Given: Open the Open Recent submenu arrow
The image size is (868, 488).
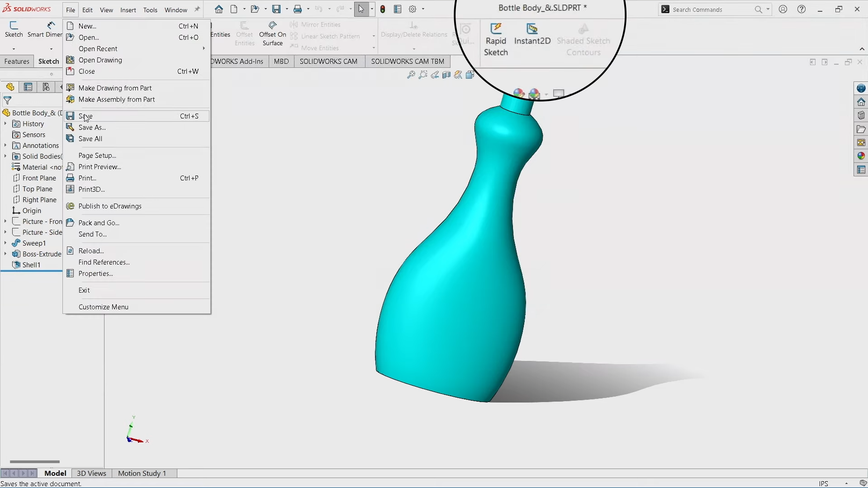Looking at the screenshot, I should (x=204, y=48).
